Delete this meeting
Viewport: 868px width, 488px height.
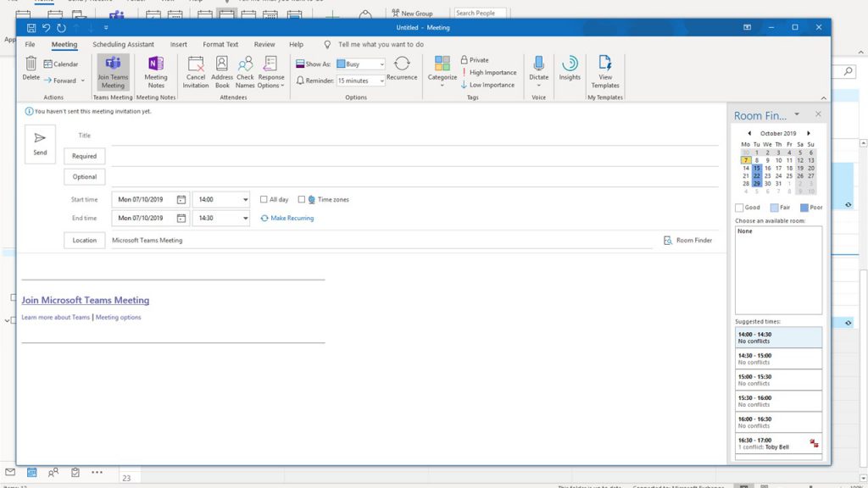[x=31, y=69]
